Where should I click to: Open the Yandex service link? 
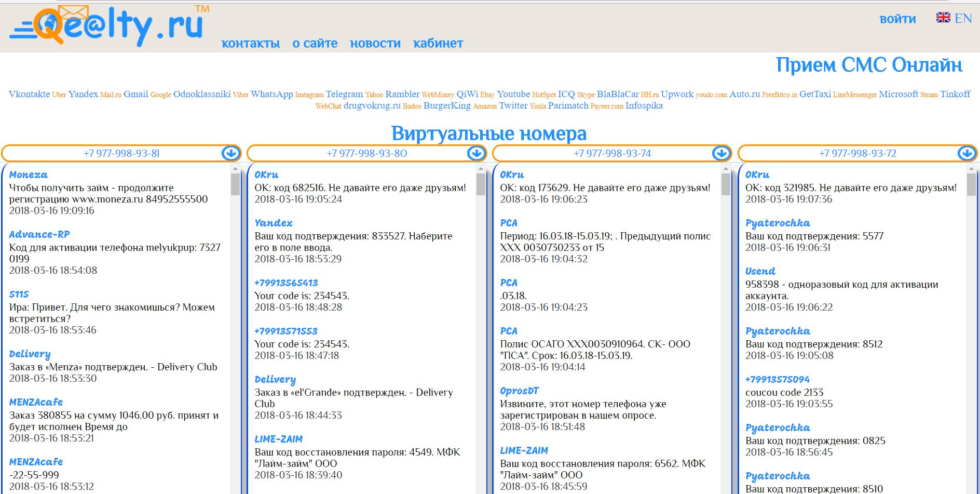[83, 94]
